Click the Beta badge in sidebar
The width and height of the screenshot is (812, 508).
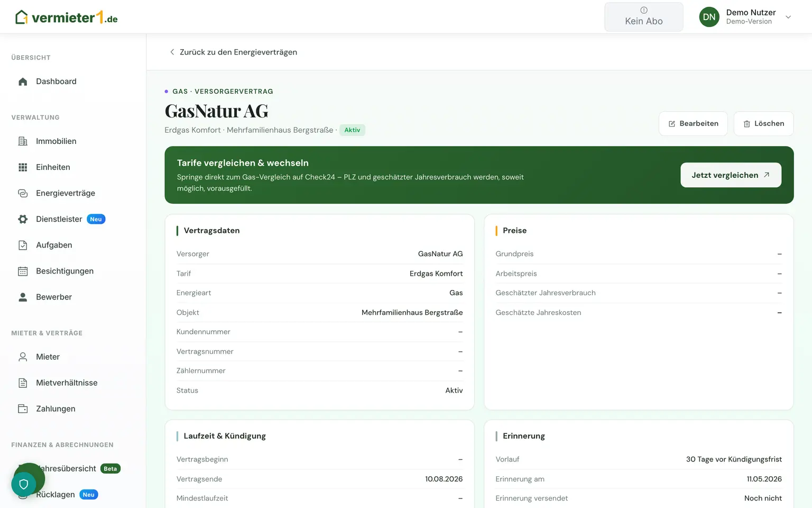[x=110, y=469]
